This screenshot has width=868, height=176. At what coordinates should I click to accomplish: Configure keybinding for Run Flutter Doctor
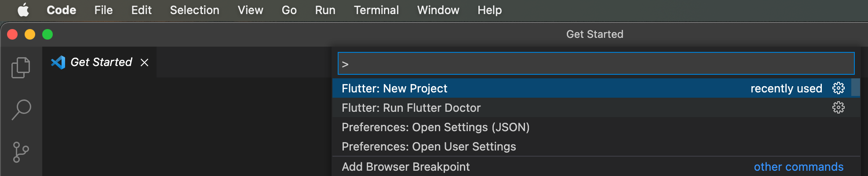coord(838,108)
